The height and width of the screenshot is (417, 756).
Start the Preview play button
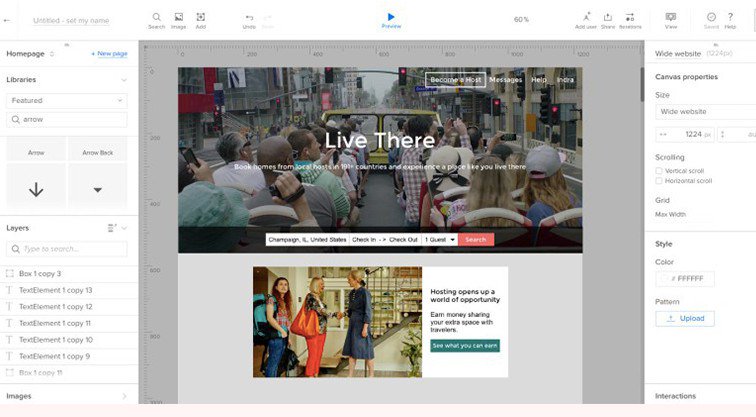(391, 20)
